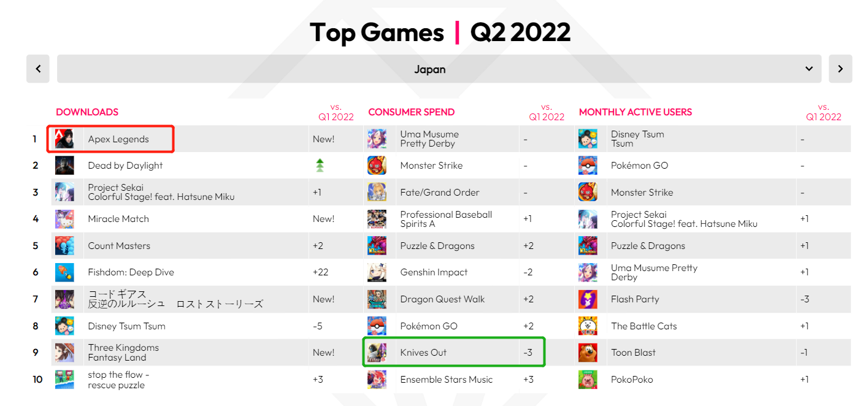Click the Fate/Grand Order game name
Viewport: 868px width, 406px height.
click(440, 193)
